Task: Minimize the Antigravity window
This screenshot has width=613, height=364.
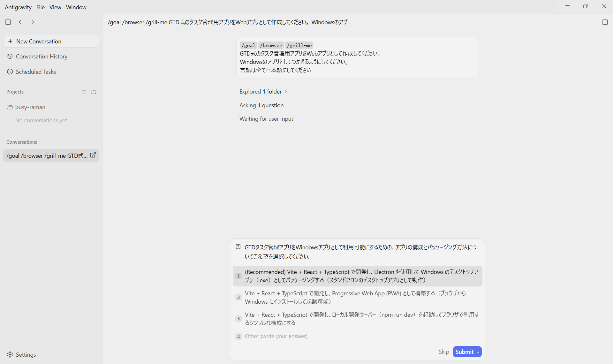Action: tap(567, 6)
